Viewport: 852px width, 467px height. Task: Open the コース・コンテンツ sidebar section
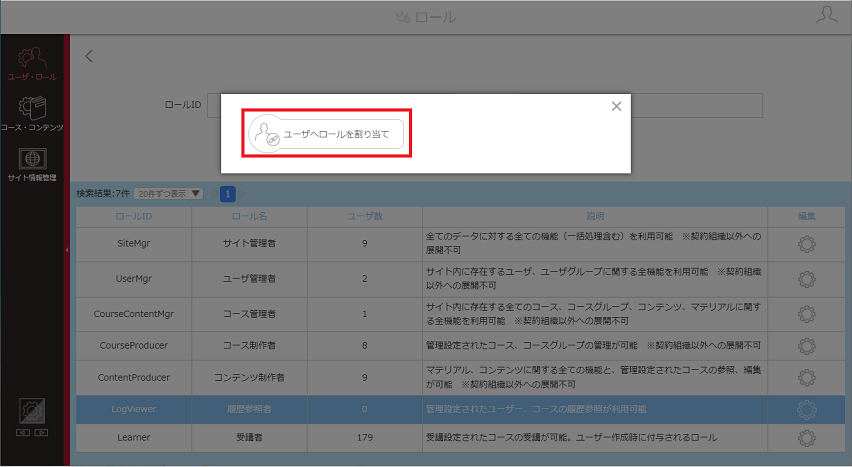(x=32, y=114)
